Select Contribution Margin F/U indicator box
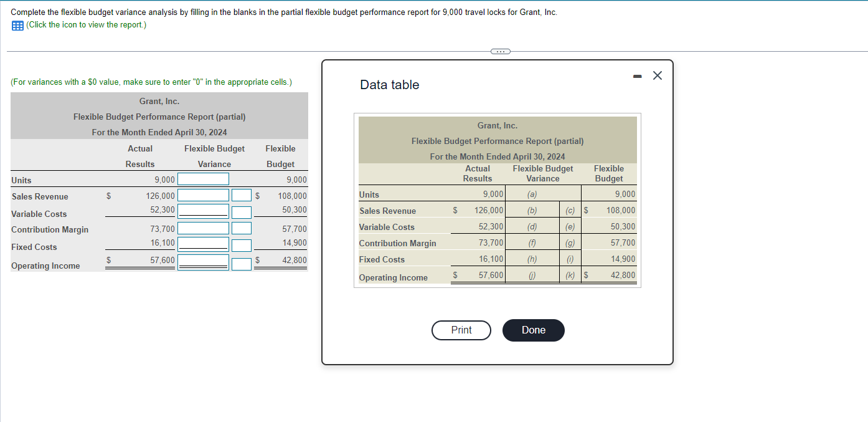Screen dimensions: 868x422 click(242, 228)
